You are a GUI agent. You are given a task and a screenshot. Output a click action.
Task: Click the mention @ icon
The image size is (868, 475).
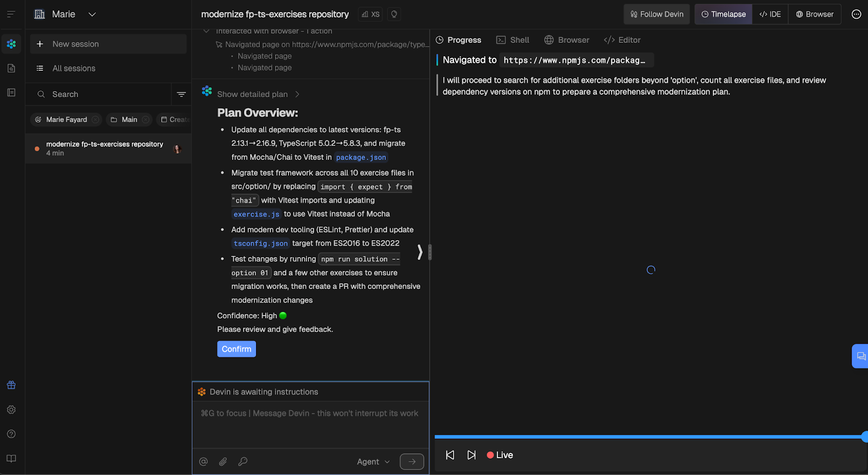203,461
